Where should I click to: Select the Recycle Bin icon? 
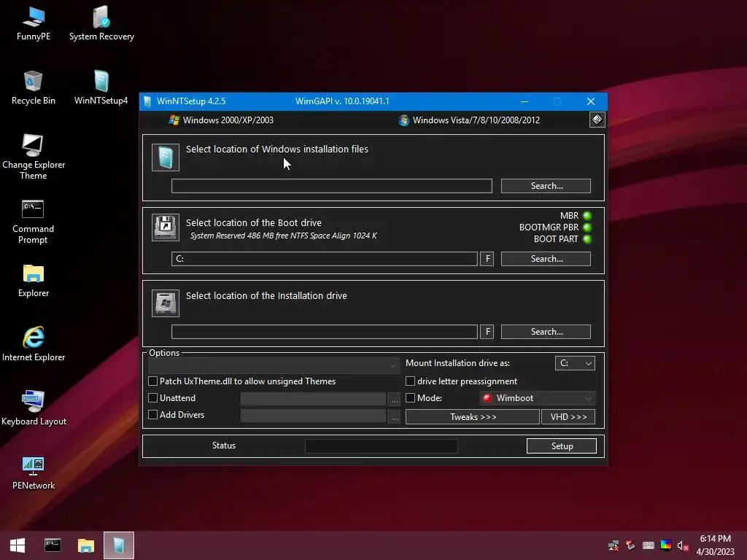34,88
